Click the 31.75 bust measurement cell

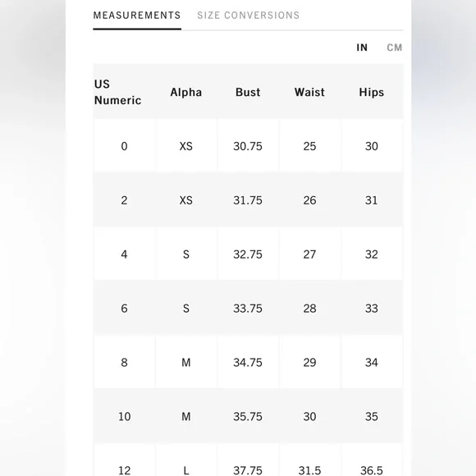click(248, 200)
